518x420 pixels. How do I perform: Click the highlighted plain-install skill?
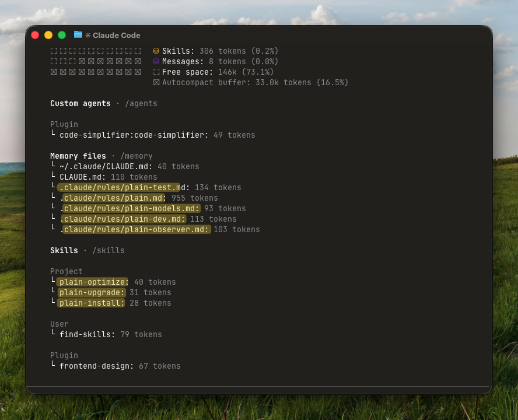[92, 303]
